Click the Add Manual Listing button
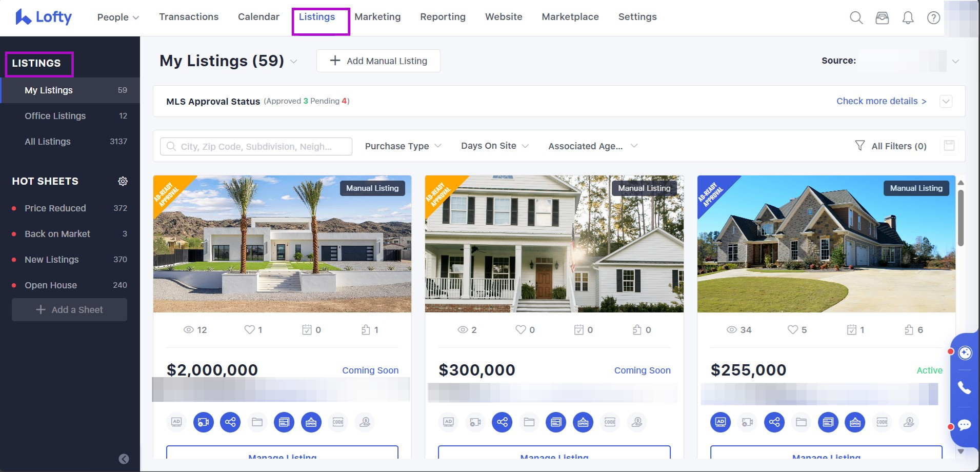 (378, 61)
